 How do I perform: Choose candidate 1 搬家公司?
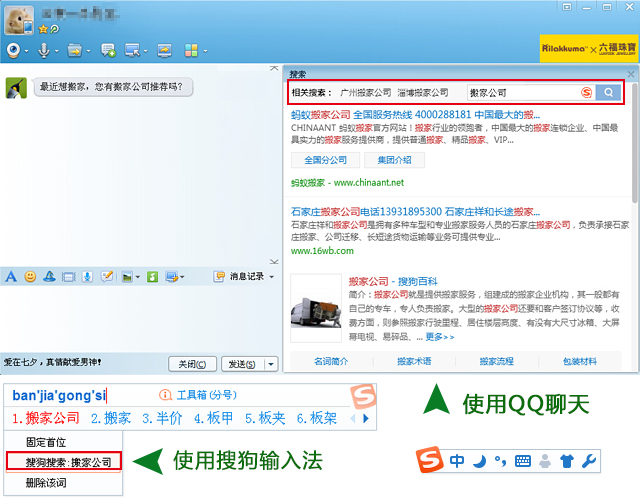pyautogui.click(x=45, y=418)
